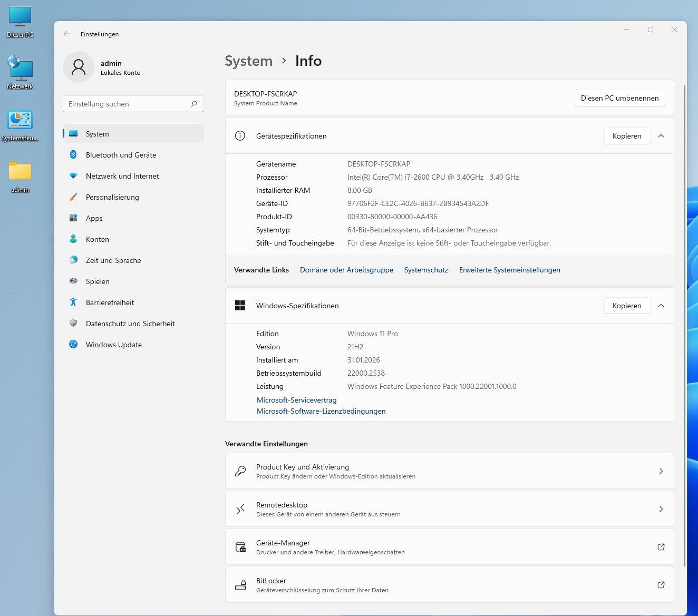The image size is (698, 616).
Task: Click the Systemtyp value 64-Bit-Betriebssystem
Action: pos(423,230)
